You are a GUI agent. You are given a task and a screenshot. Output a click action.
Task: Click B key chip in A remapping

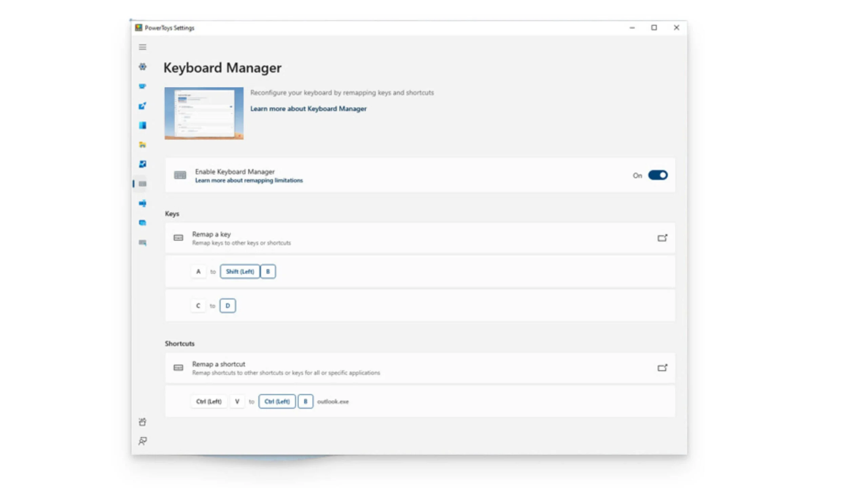coord(268,271)
